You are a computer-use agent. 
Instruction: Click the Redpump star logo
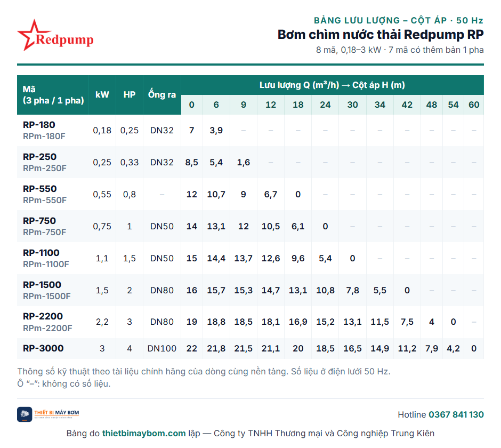(55, 35)
